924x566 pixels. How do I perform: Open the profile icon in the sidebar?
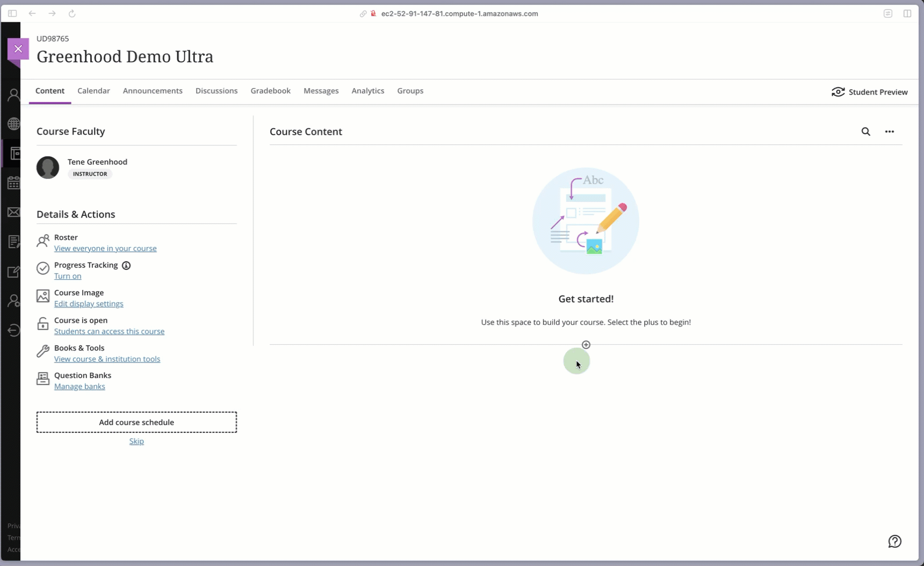coord(13,95)
